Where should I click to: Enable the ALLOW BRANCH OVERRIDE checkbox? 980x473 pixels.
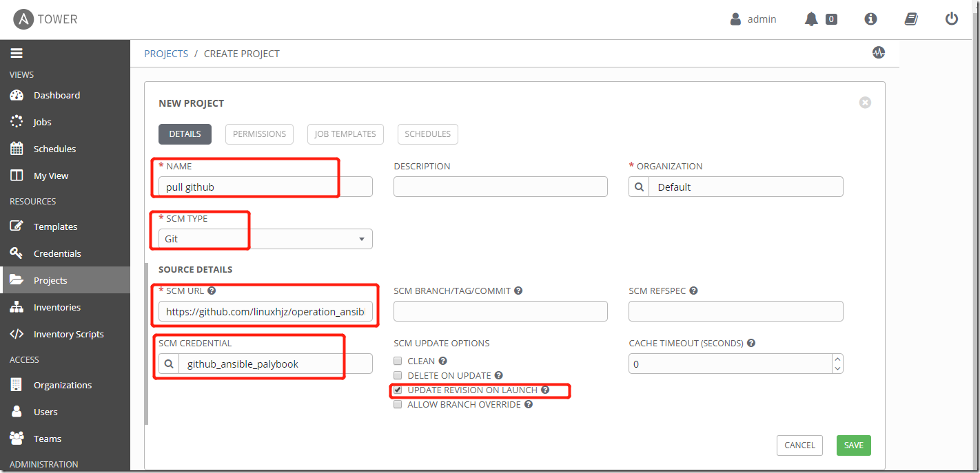click(398, 404)
